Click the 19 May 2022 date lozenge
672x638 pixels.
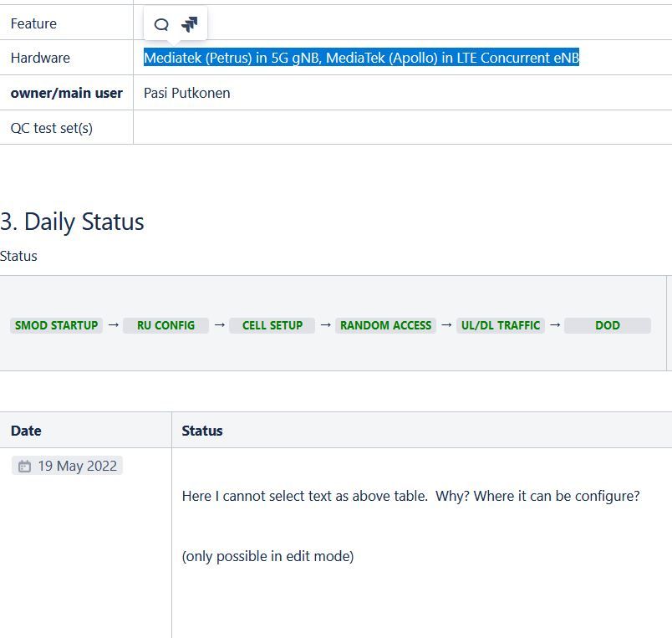[68, 466]
